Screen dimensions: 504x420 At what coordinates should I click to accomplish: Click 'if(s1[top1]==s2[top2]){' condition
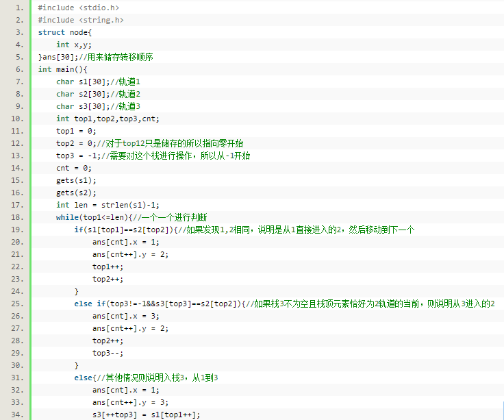point(126,230)
